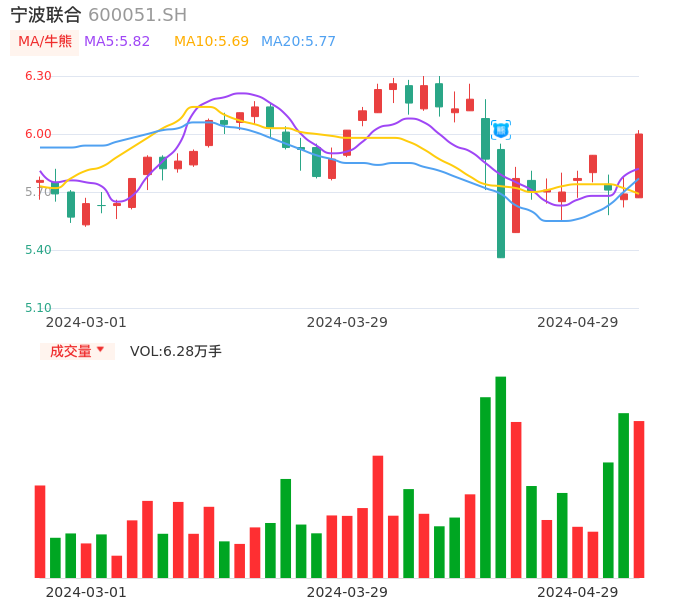Screen dimensions: 686x606
Task: Click the 5.40 price axis label
Action: click(38, 250)
